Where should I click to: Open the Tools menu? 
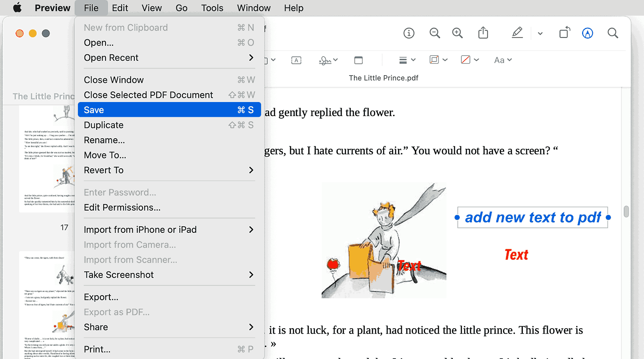[x=212, y=8]
